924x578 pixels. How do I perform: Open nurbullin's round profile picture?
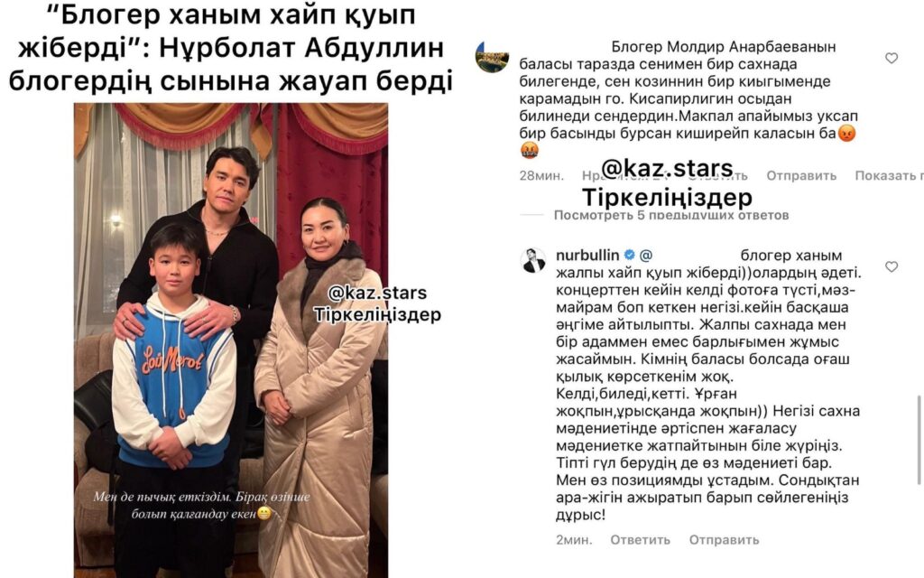tap(533, 260)
